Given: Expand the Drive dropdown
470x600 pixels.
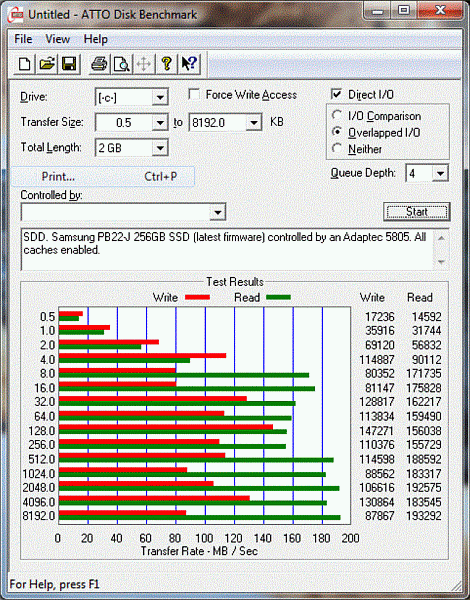Looking at the screenshot, I should [x=160, y=98].
